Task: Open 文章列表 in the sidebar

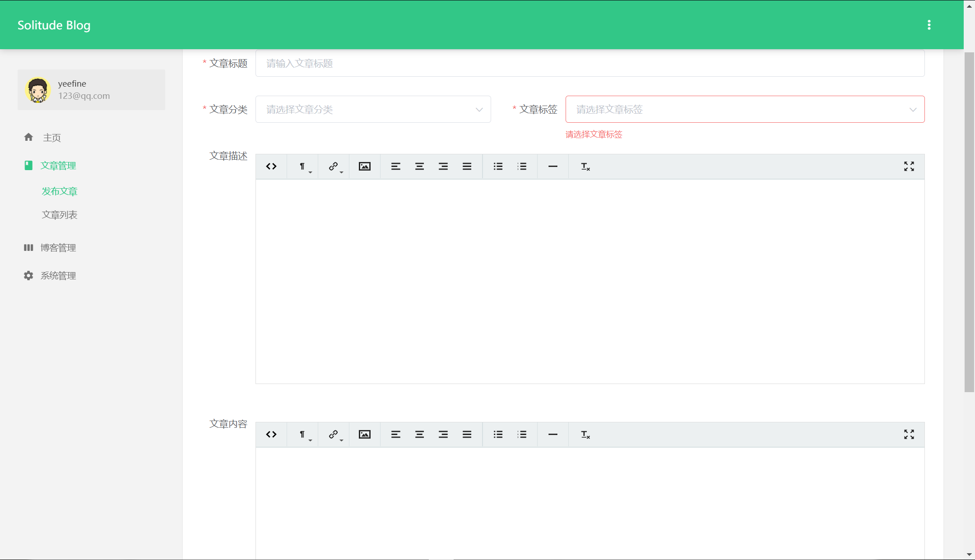Action: coord(60,215)
